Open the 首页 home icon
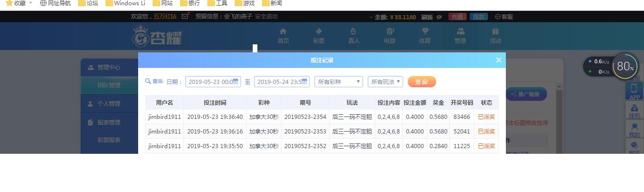 [x=283, y=32]
